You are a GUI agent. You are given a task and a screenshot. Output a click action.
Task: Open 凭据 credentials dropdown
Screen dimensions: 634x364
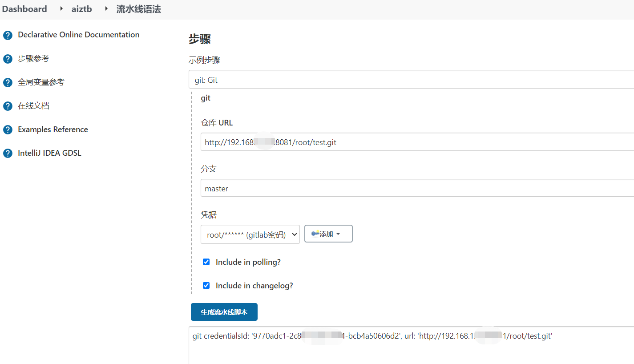point(250,234)
